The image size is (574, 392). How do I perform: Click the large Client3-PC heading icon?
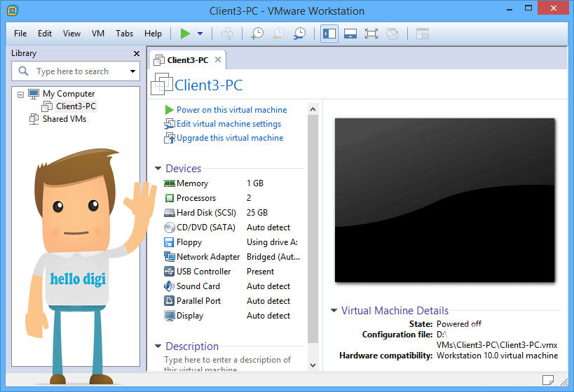(x=161, y=84)
